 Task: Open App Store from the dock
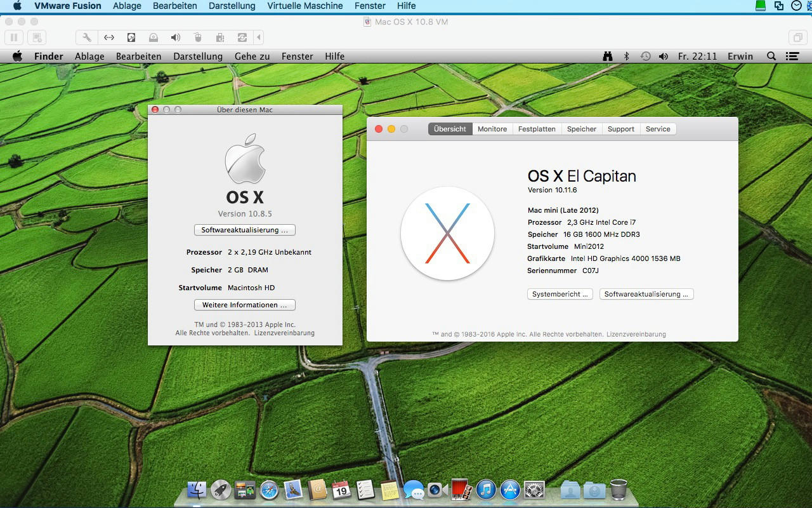pos(510,490)
